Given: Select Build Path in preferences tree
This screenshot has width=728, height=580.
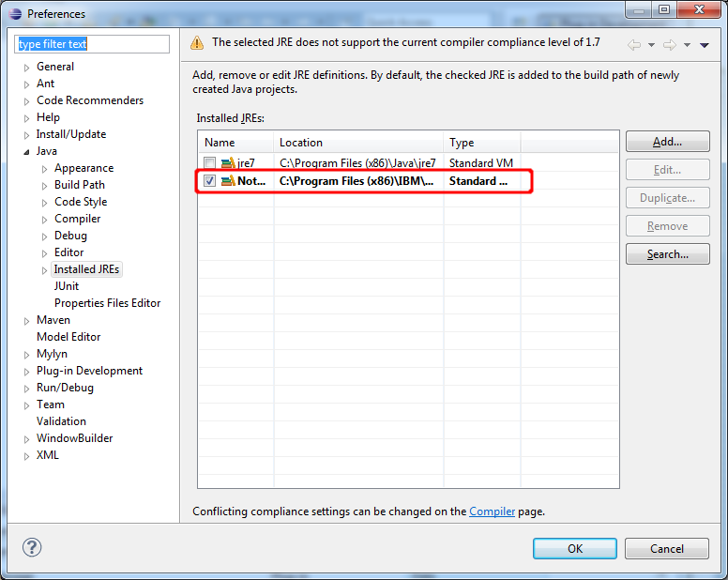Looking at the screenshot, I should pyautogui.click(x=79, y=185).
